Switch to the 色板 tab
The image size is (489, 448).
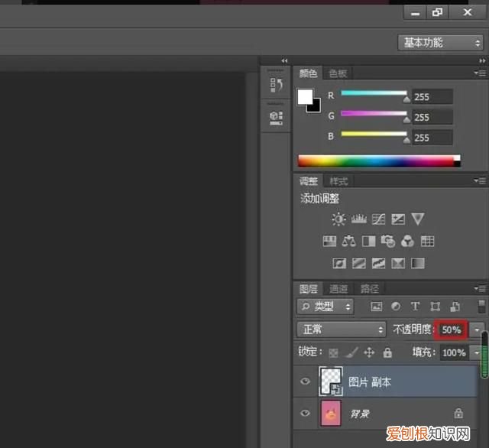point(338,73)
